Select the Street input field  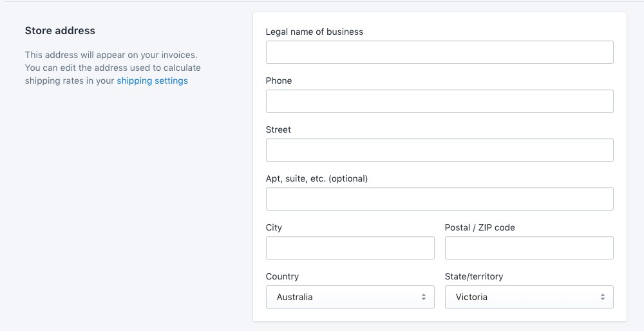pos(439,150)
